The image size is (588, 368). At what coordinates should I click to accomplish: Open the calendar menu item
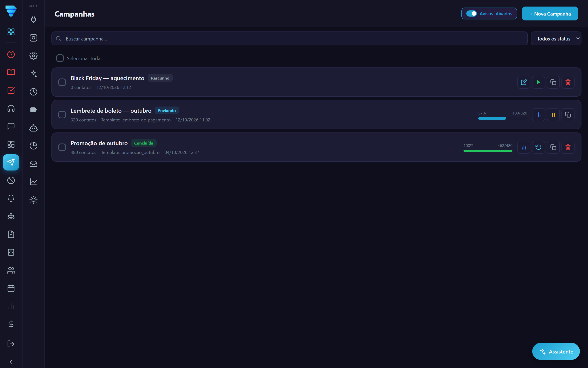coord(11,288)
